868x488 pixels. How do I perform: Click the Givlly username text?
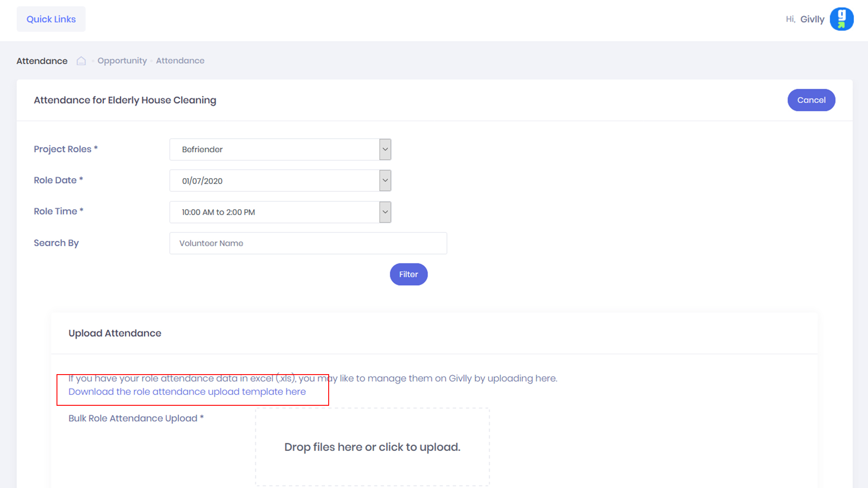812,19
